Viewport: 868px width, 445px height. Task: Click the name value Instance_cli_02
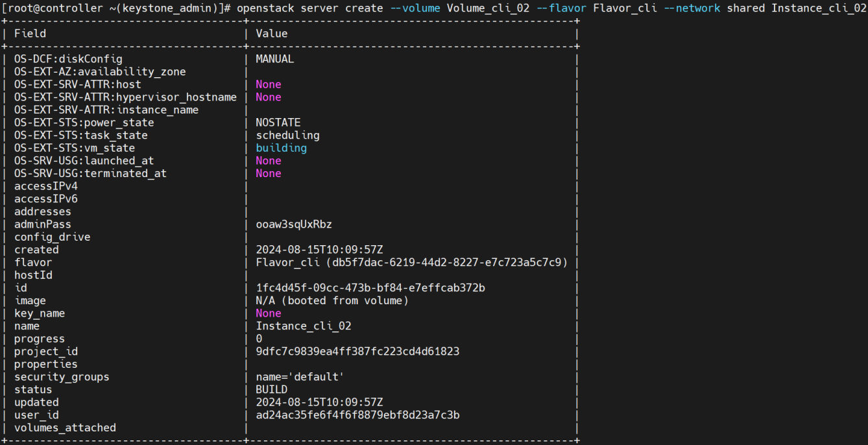304,326
